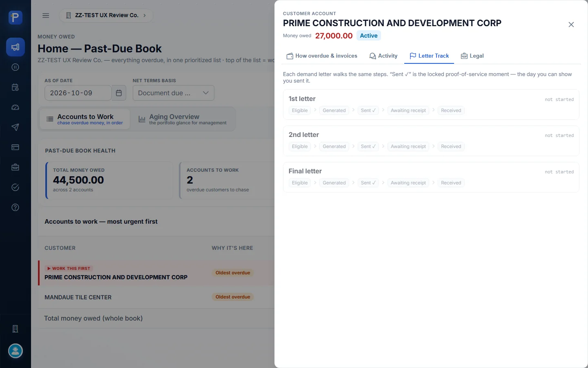Open the calendar-clock schedule icon in sidebar

coord(16,87)
